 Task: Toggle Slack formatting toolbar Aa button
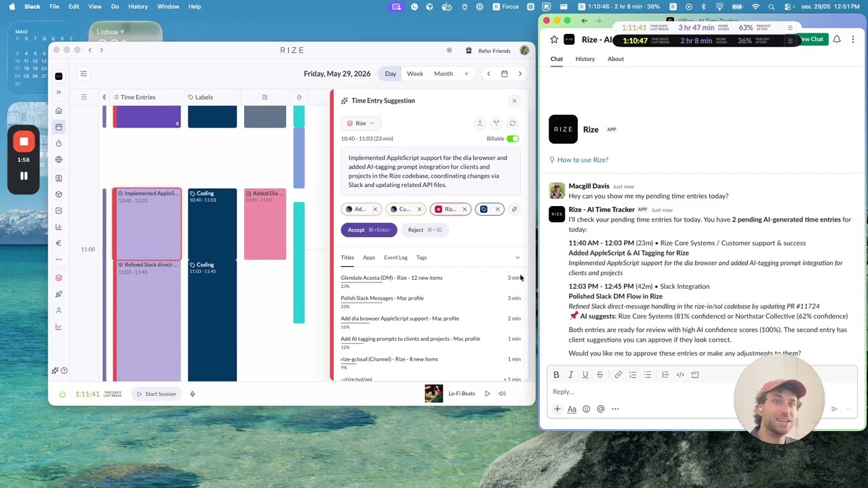coord(572,409)
